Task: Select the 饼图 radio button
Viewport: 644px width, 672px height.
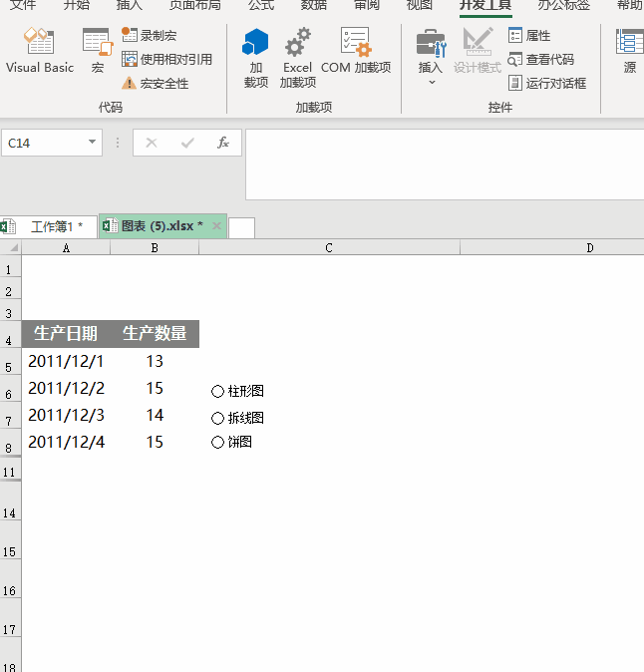Action: [x=218, y=443]
